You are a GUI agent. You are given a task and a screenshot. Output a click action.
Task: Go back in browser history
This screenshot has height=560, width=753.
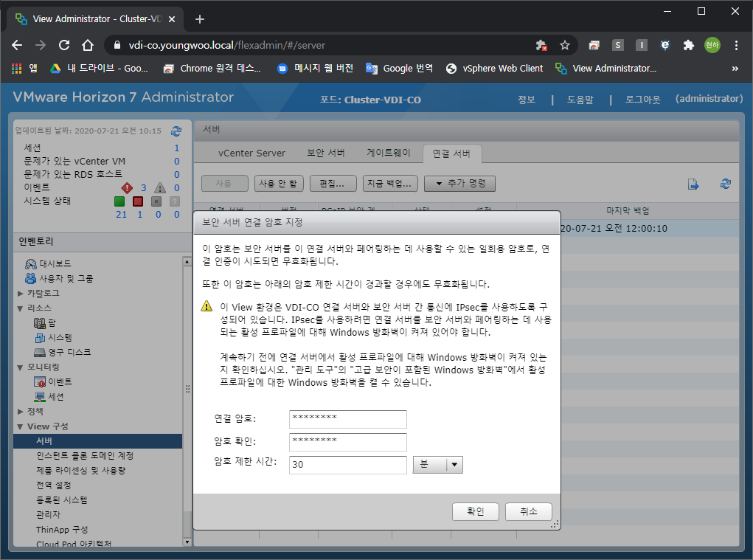click(x=17, y=45)
